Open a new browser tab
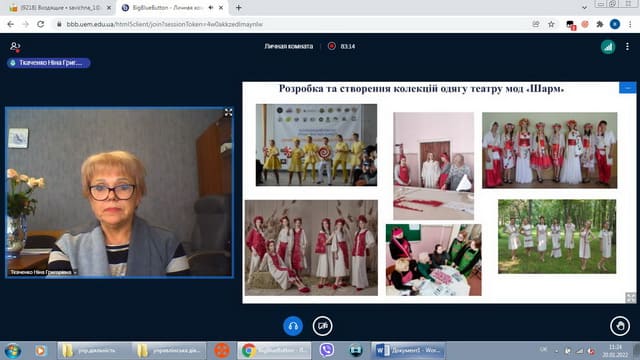The height and width of the screenshot is (360, 640). (x=238, y=8)
